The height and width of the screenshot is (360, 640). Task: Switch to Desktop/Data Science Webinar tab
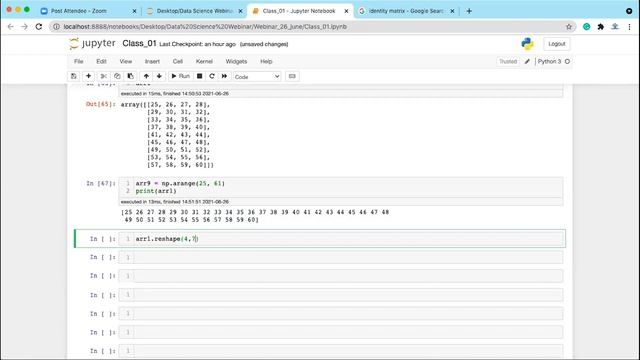click(195, 11)
